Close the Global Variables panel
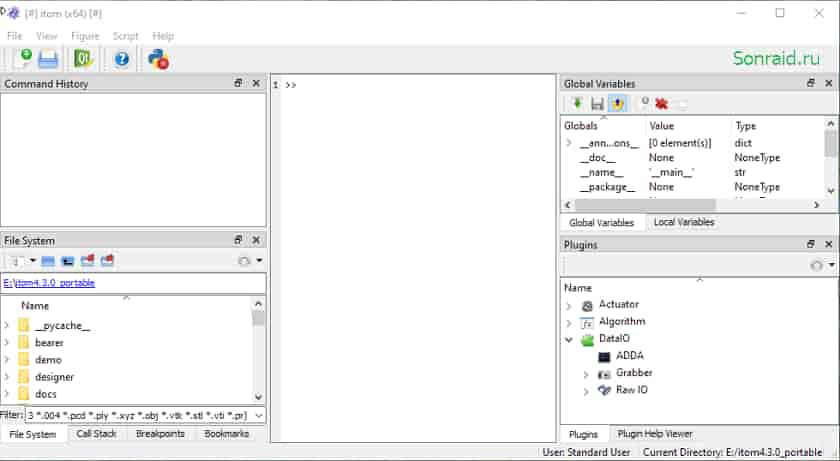The height and width of the screenshot is (461, 840). pyautogui.click(x=829, y=83)
